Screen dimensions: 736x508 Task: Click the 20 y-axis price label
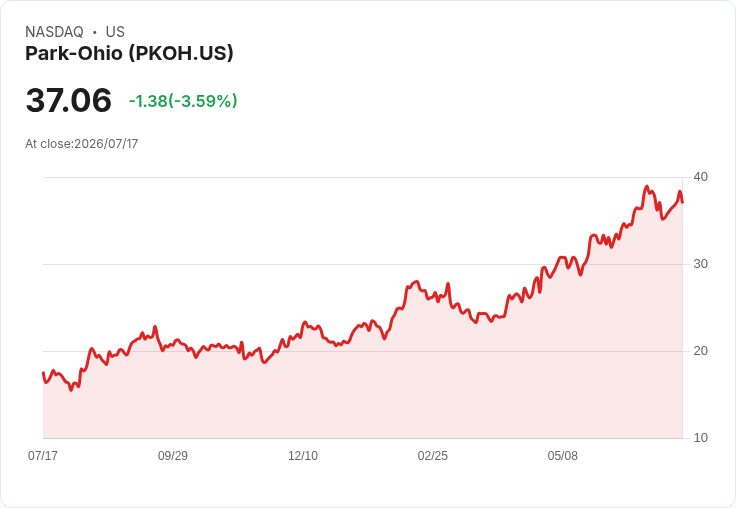(700, 351)
